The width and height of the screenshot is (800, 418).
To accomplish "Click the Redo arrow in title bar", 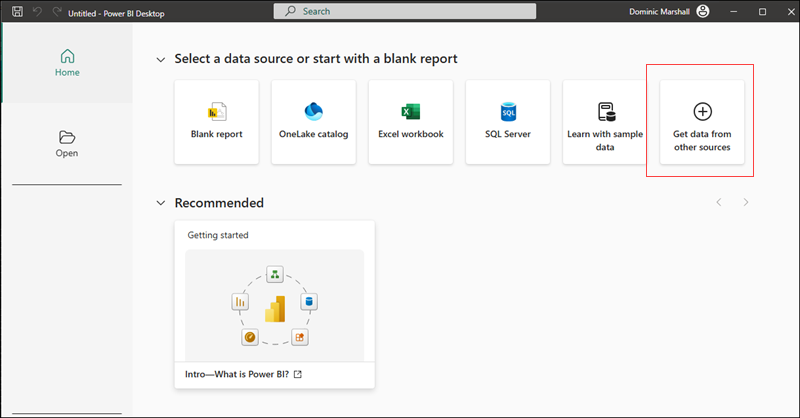I will pos(55,11).
